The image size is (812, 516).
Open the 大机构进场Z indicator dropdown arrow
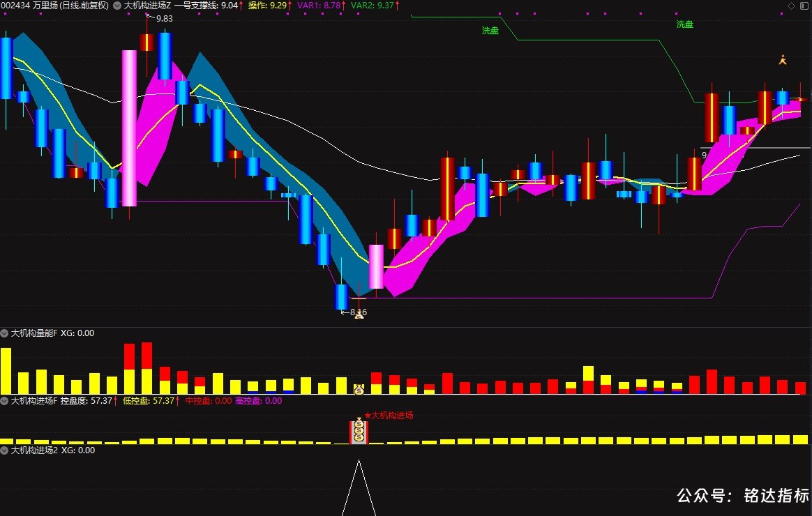[117, 6]
